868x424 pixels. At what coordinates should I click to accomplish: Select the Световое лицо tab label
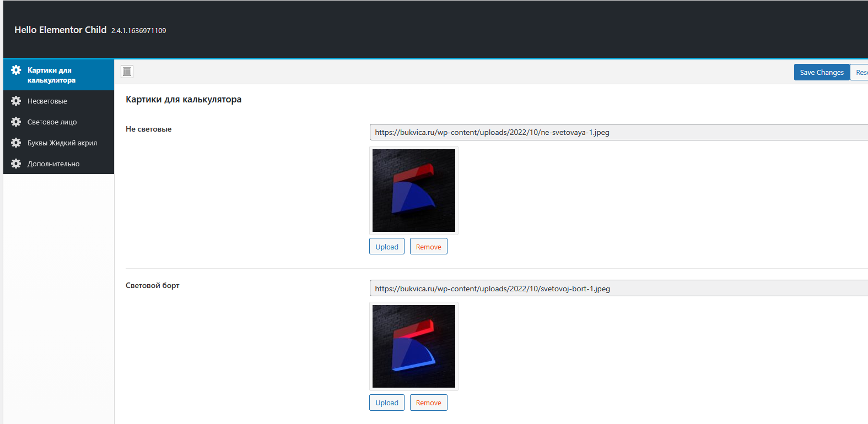coord(52,122)
